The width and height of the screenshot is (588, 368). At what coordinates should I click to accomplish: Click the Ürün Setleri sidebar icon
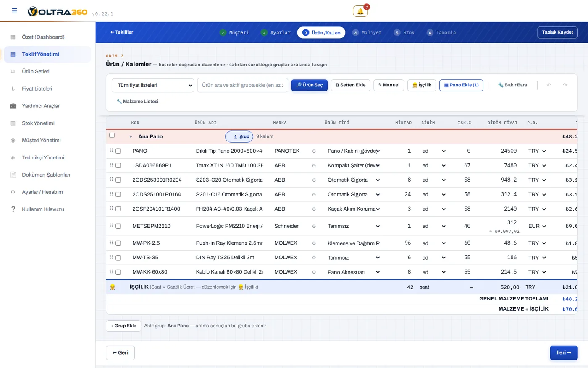pyautogui.click(x=13, y=72)
